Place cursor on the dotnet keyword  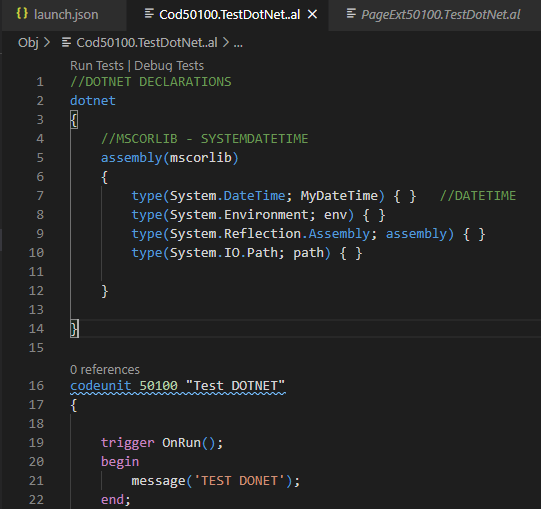(93, 101)
